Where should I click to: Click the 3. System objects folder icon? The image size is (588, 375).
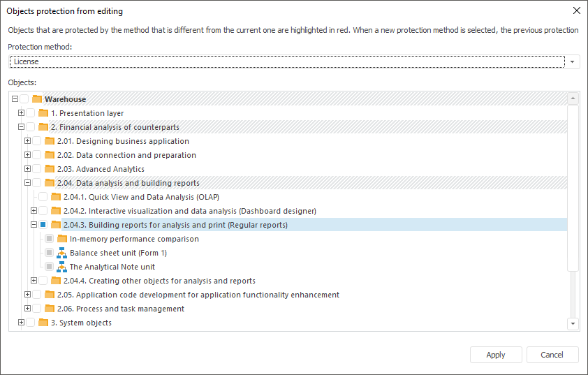pos(43,323)
